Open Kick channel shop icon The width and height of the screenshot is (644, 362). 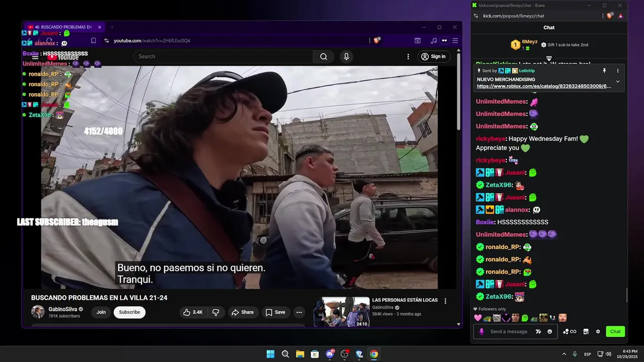(x=586, y=331)
